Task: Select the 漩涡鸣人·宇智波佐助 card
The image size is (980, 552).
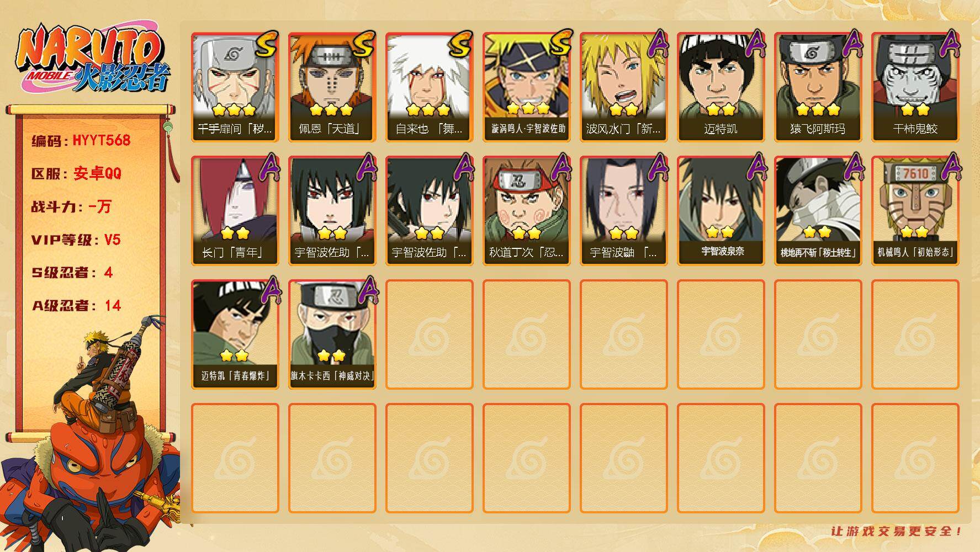Action: [x=527, y=87]
